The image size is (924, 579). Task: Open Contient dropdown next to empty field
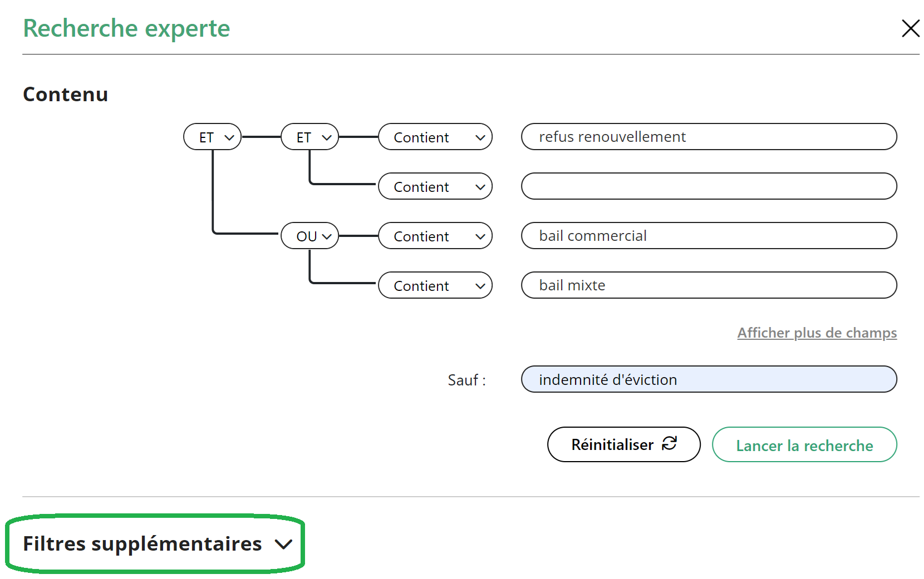[x=435, y=187]
